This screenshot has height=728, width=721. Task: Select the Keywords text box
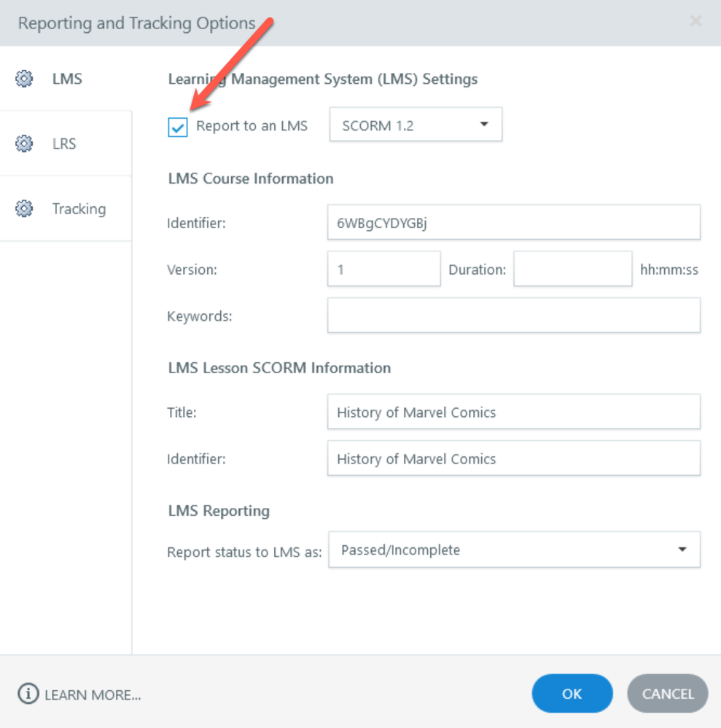click(513, 316)
